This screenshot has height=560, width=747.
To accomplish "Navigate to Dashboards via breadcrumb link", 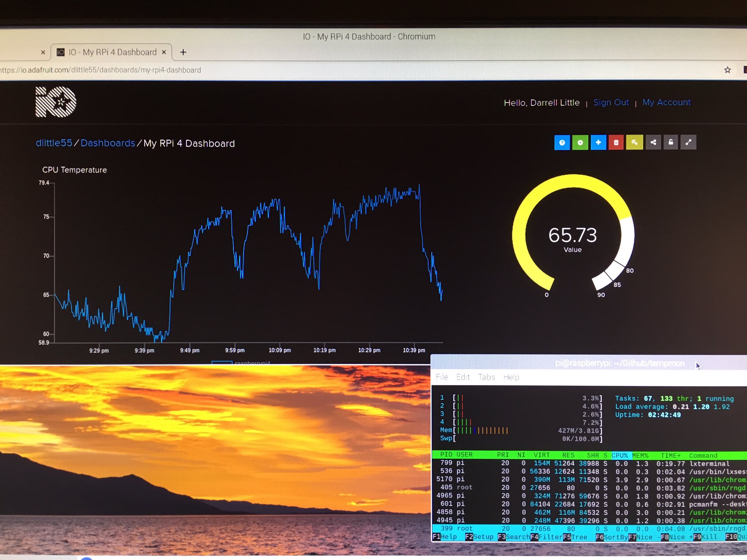I will (108, 143).
